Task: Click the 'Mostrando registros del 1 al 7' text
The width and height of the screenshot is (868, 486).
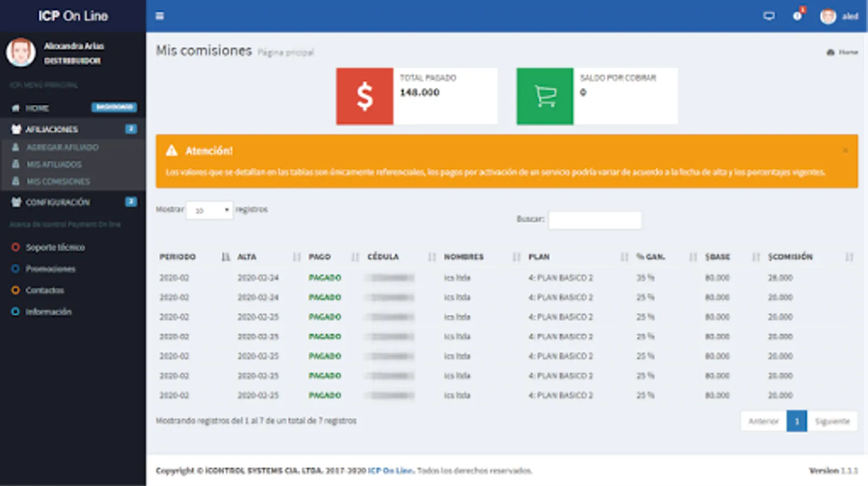Action: (x=256, y=421)
